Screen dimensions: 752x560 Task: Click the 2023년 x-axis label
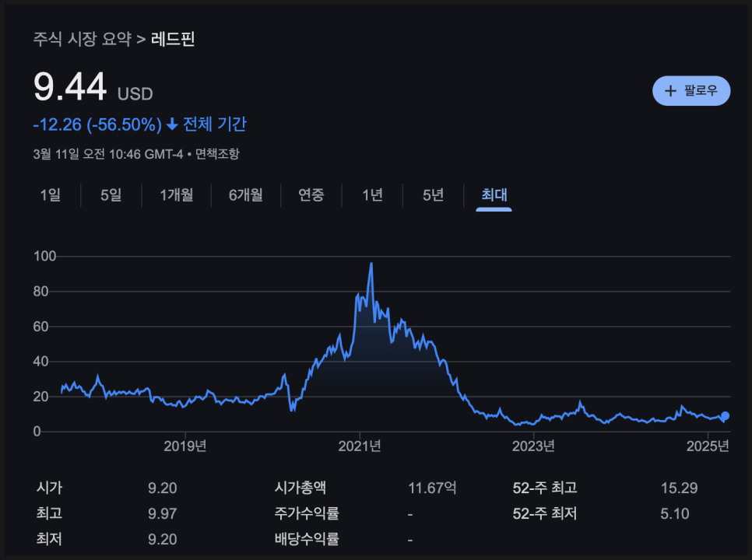click(533, 446)
